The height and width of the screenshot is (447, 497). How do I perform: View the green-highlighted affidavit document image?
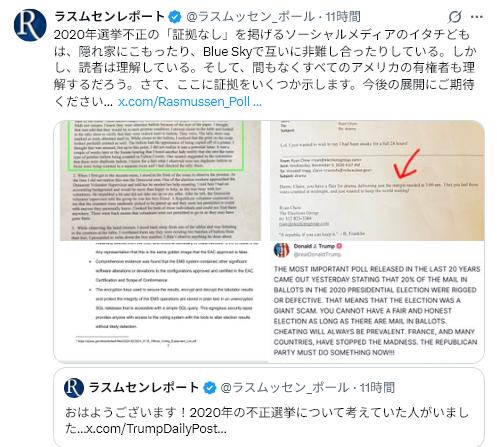[x=161, y=181]
